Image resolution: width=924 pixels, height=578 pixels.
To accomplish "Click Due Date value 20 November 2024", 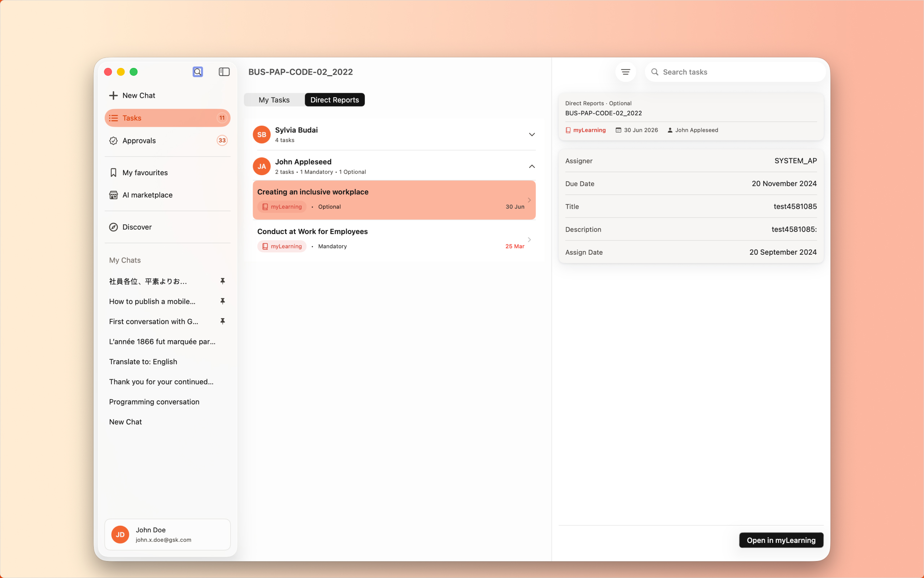I will point(784,184).
